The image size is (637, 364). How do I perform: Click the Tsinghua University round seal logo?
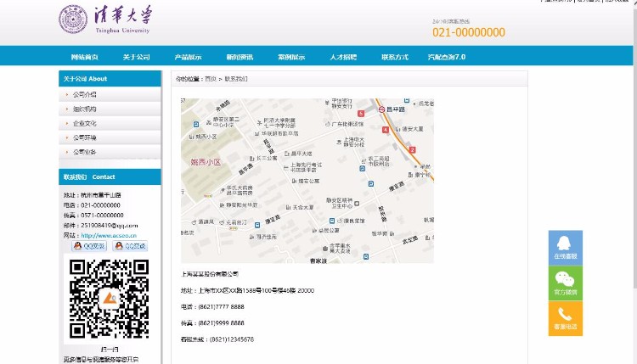(73, 19)
